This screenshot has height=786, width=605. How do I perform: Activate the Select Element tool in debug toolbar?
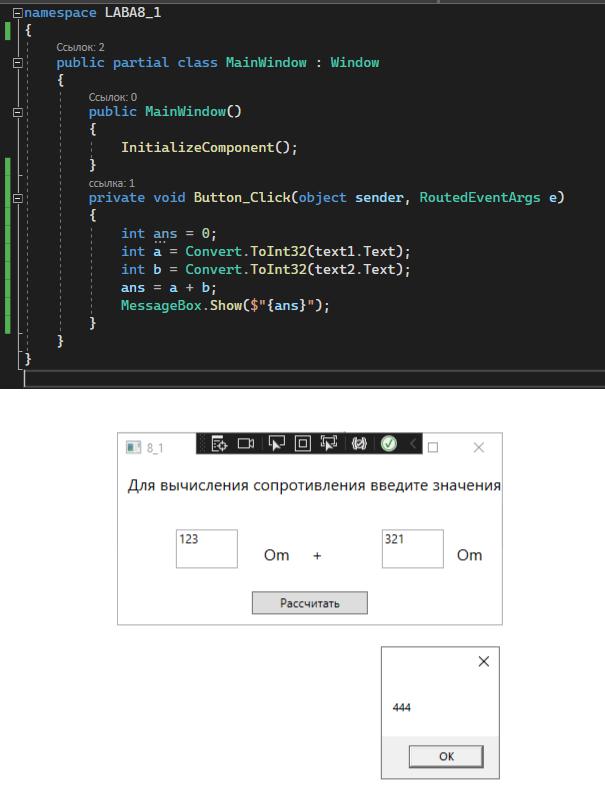pyautogui.click(x=276, y=444)
